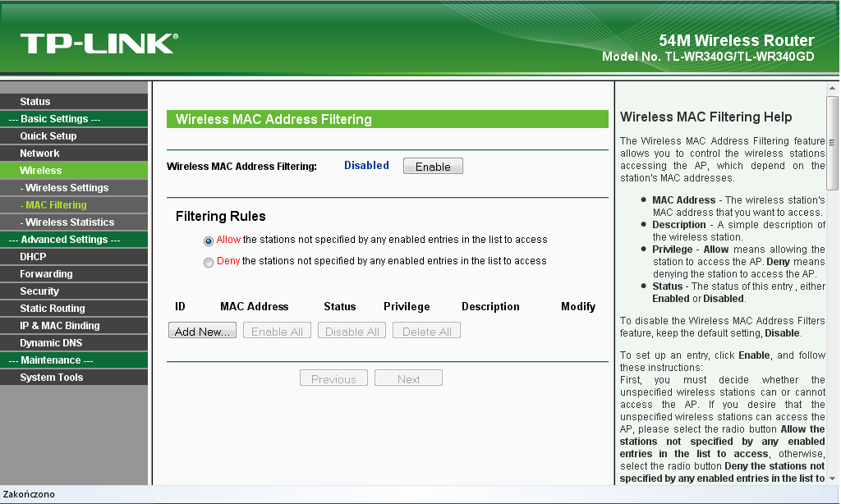
Task: Open the Security menu
Action: tap(74, 291)
